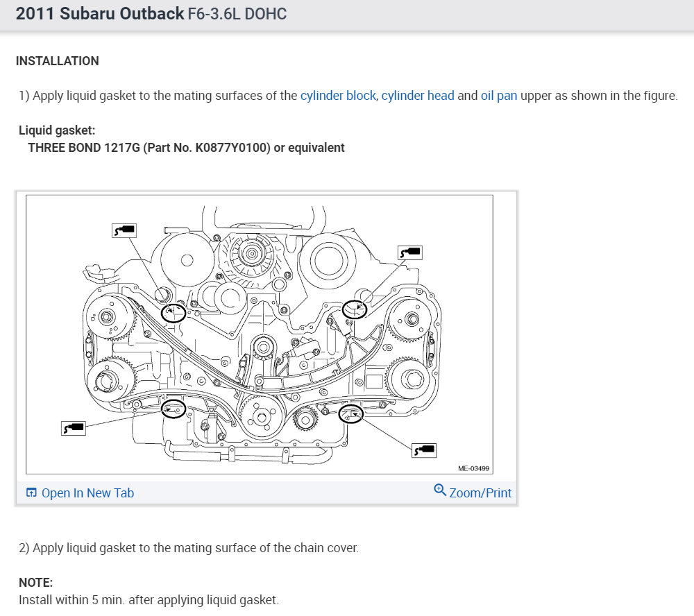Click the 'Liquid gasket:' label
This screenshot has width=694, height=616.
tap(57, 130)
